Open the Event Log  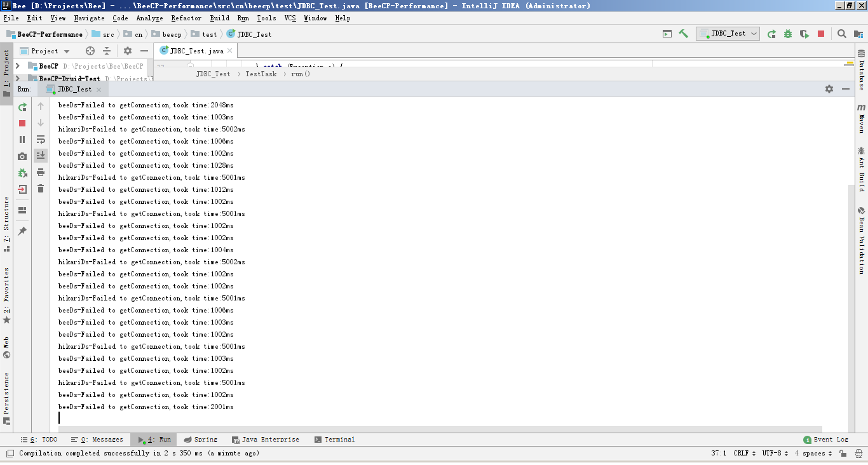click(825, 440)
